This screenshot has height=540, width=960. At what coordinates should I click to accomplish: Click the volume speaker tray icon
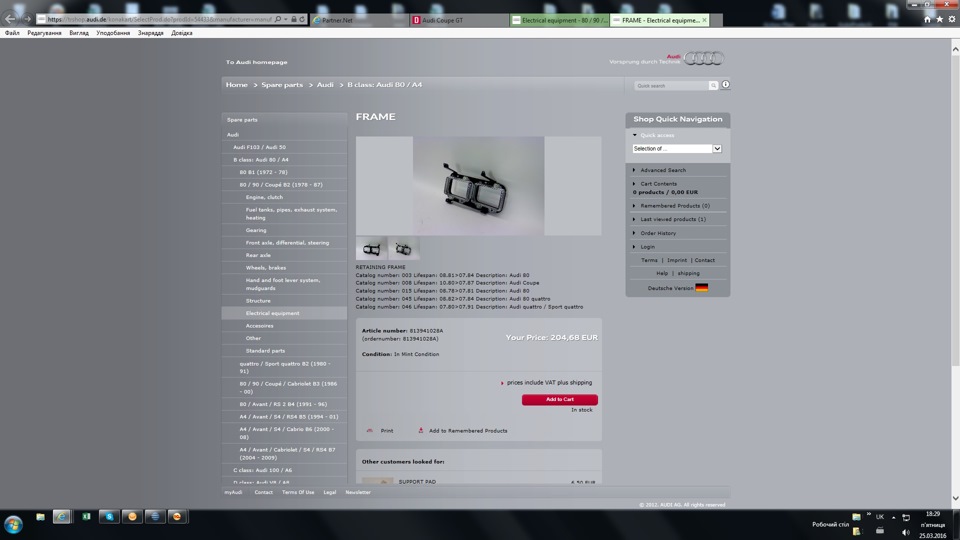(x=906, y=531)
